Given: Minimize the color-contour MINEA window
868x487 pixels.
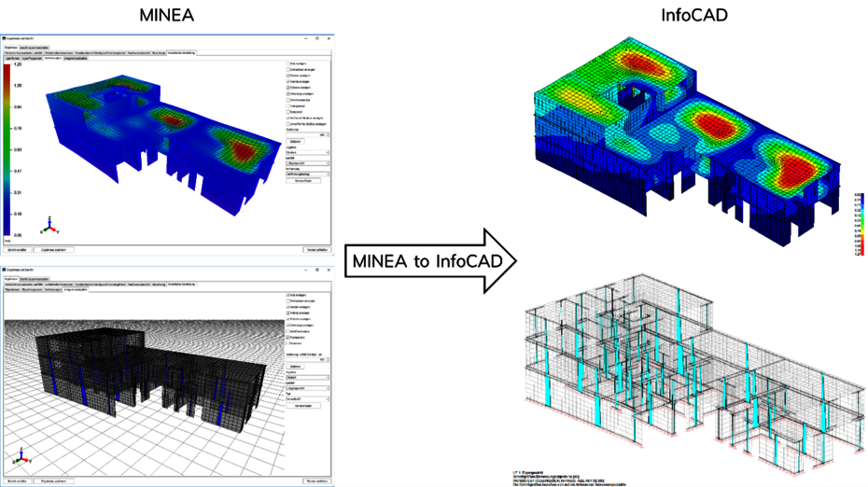Looking at the screenshot, I should click(x=306, y=38).
